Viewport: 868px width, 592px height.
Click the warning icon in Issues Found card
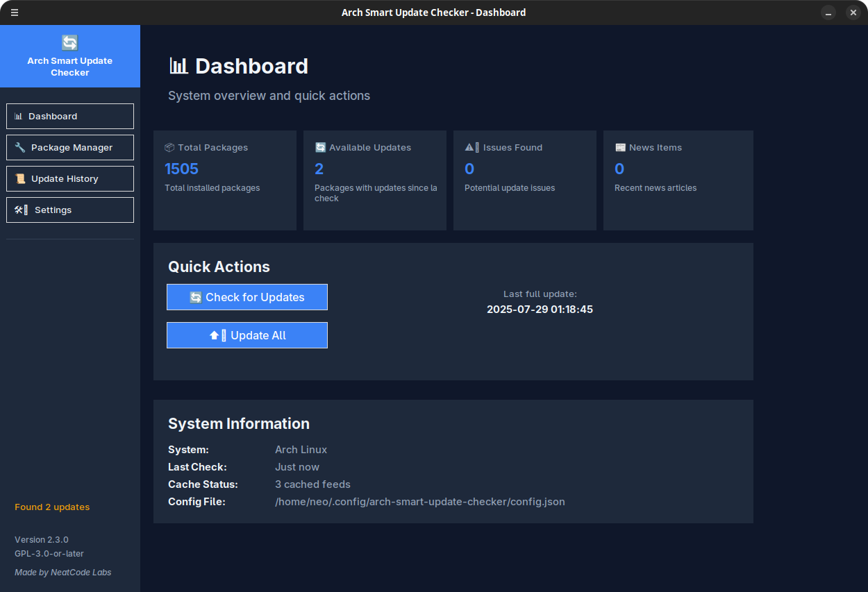(471, 148)
